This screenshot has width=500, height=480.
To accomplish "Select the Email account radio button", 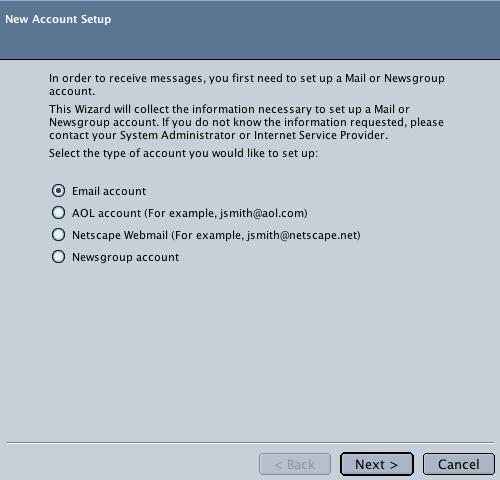I will click(x=58, y=191).
